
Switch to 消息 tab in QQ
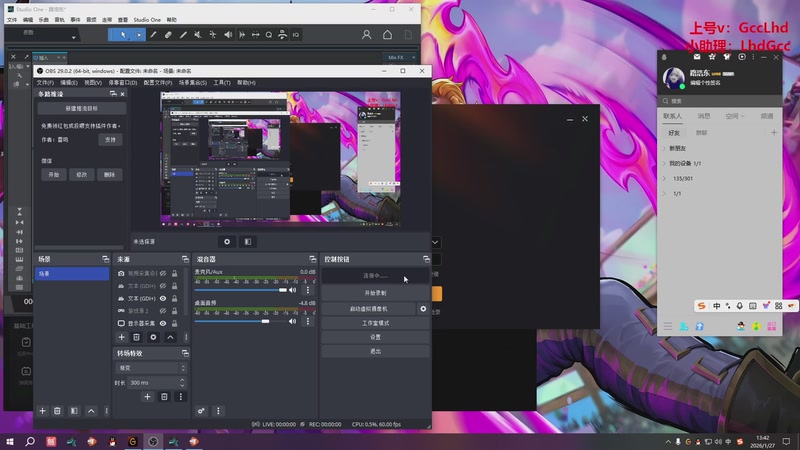[703, 116]
